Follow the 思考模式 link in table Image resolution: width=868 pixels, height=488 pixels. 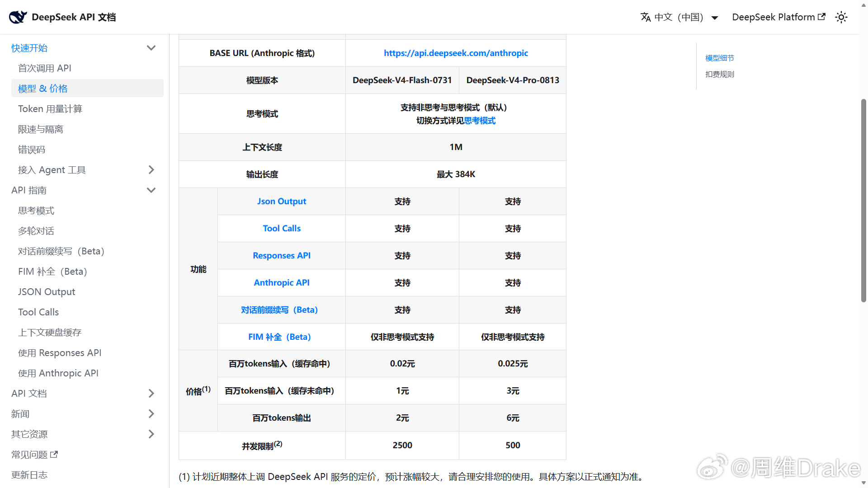(x=480, y=121)
